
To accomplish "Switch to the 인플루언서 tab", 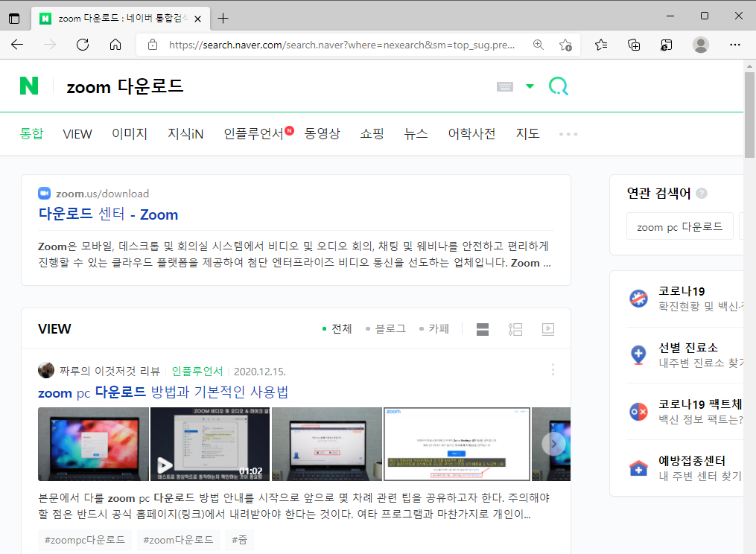I will click(253, 133).
